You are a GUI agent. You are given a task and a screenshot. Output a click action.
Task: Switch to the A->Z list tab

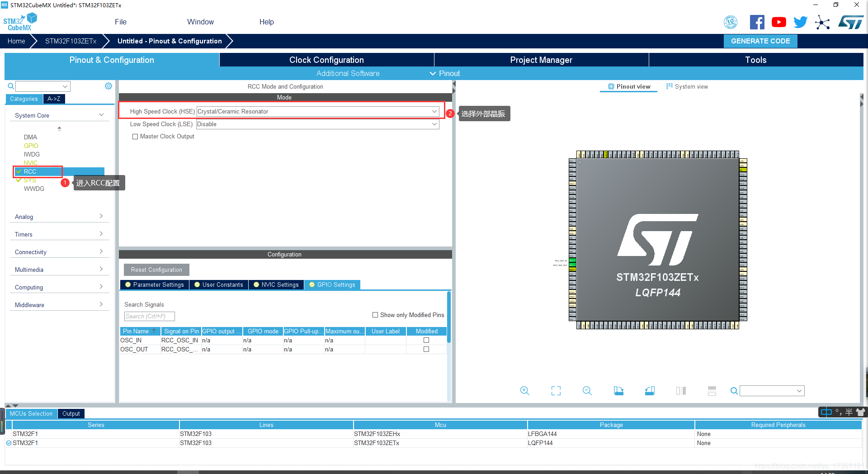point(54,99)
